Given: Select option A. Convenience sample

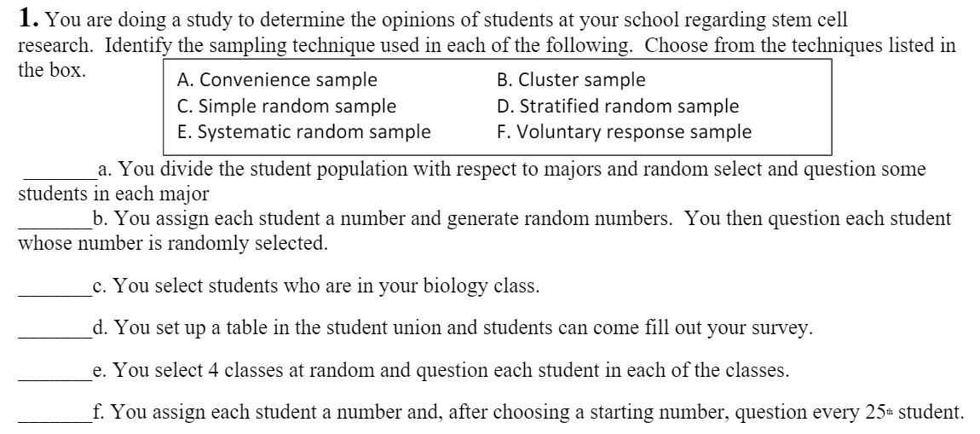Looking at the screenshot, I should [x=277, y=80].
